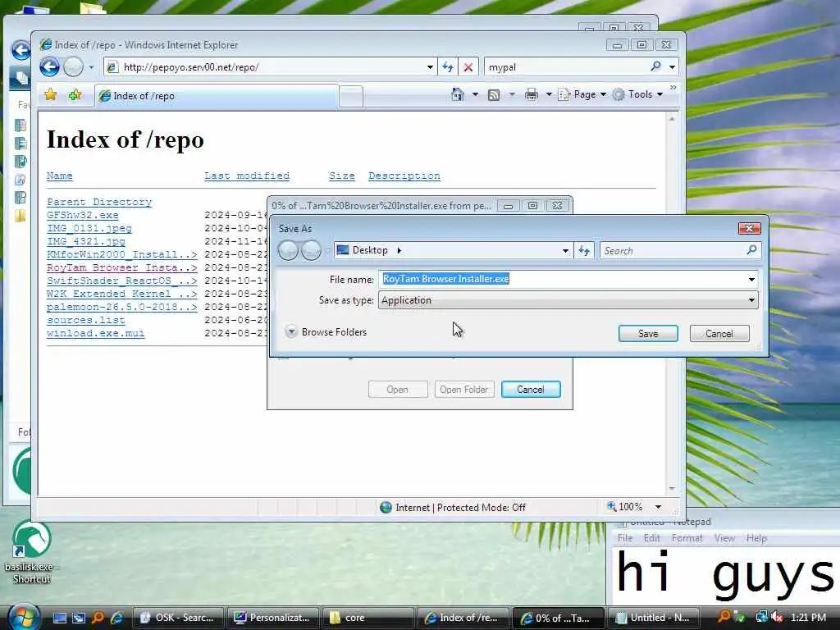This screenshot has width=840, height=630.
Task: Open Notepad File menu
Action: 625,538
